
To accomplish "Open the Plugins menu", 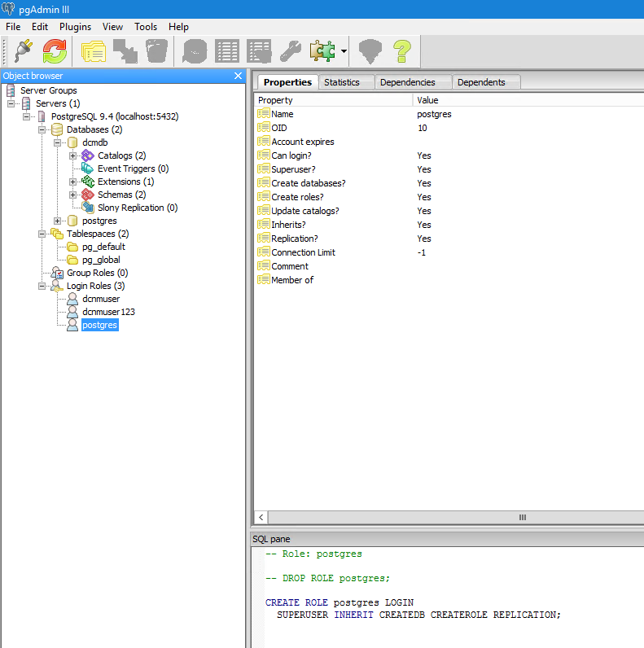I will [x=75, y=27].
